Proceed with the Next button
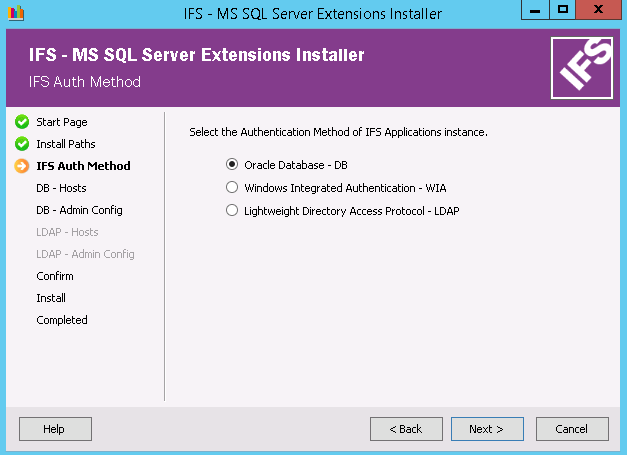 pyautogui.click(x=486, y=429)
